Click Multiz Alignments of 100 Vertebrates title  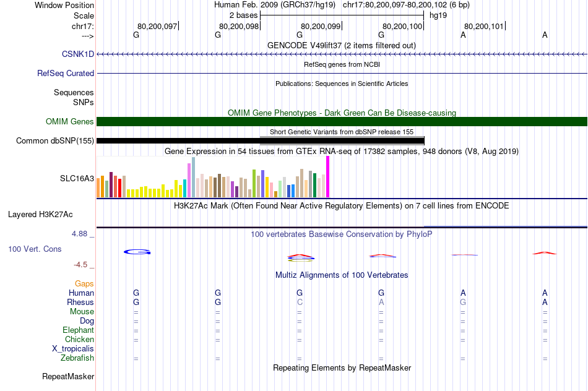tap(342, 275)
